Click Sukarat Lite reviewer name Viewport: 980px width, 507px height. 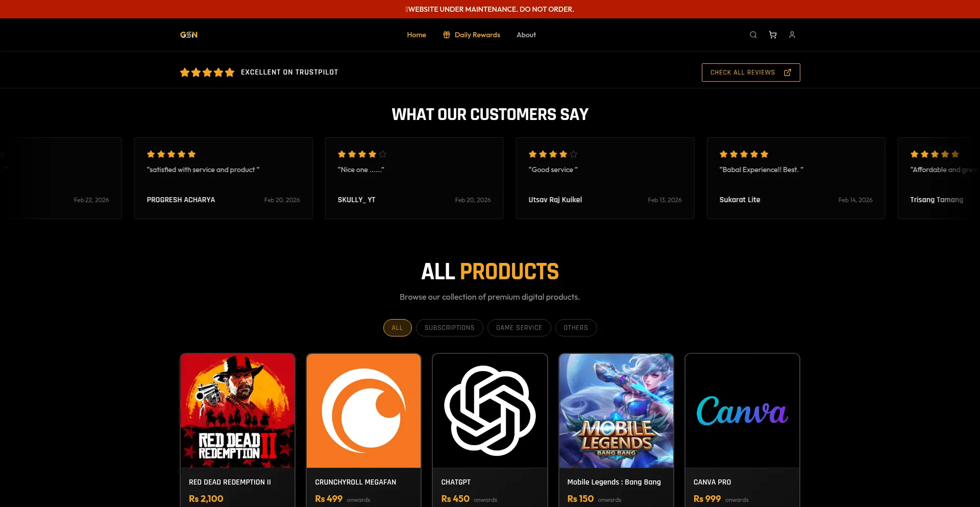[x=740, y=200]
